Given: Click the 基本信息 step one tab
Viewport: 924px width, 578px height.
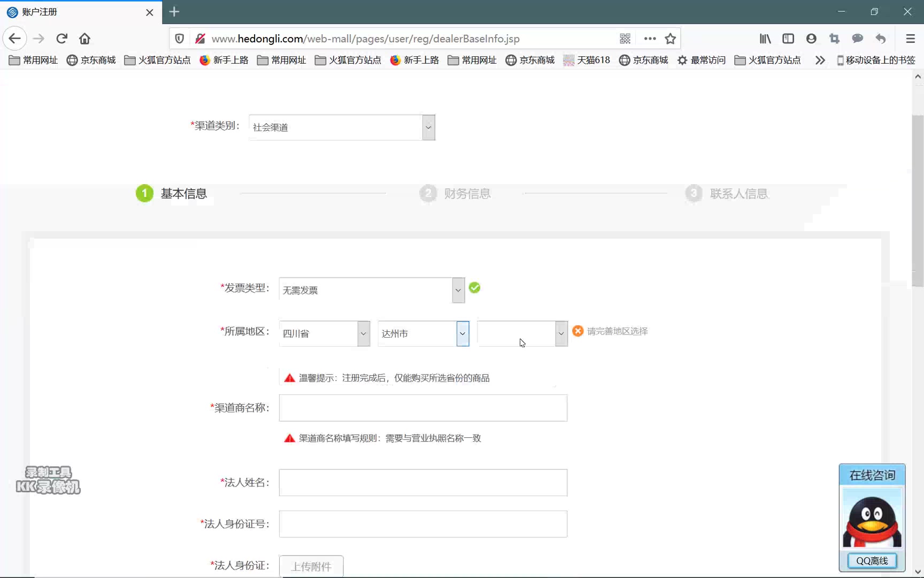Looking at the screenshot, I should [172, 193].
